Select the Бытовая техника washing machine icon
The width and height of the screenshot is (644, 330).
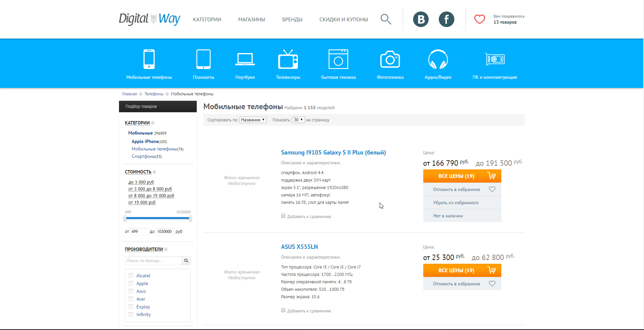[x=338, y=59]
